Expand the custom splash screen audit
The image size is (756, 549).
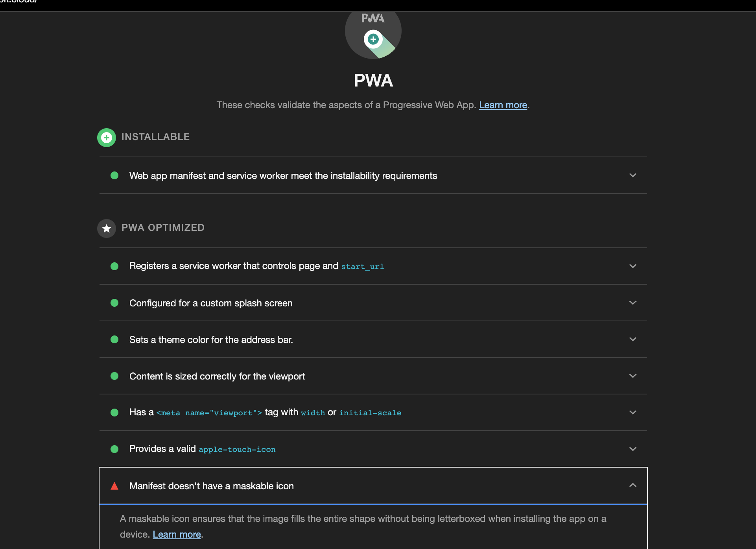coord(633,302)
